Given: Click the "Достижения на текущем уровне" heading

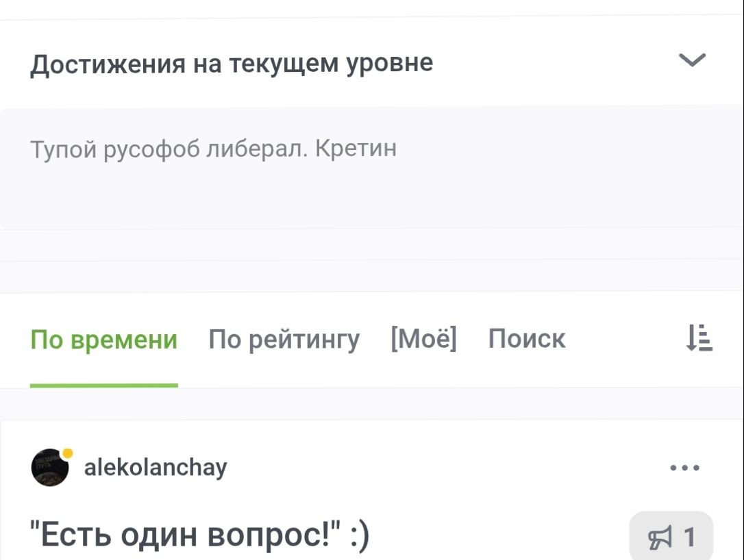Looking at the screenshot, I should tap(232, 63).
